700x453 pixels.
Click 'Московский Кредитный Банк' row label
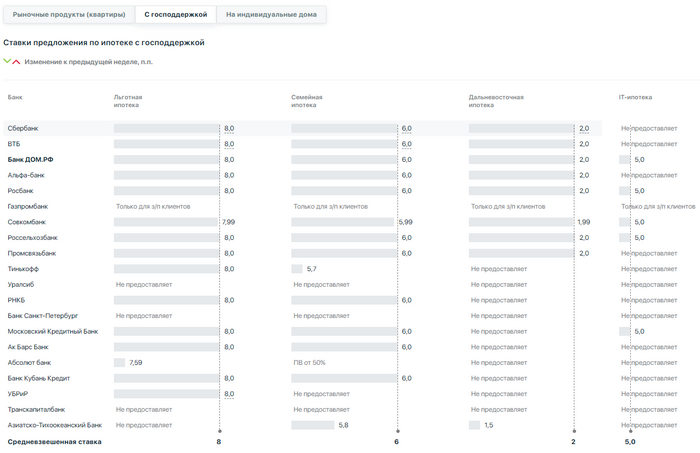click(53, 331)
